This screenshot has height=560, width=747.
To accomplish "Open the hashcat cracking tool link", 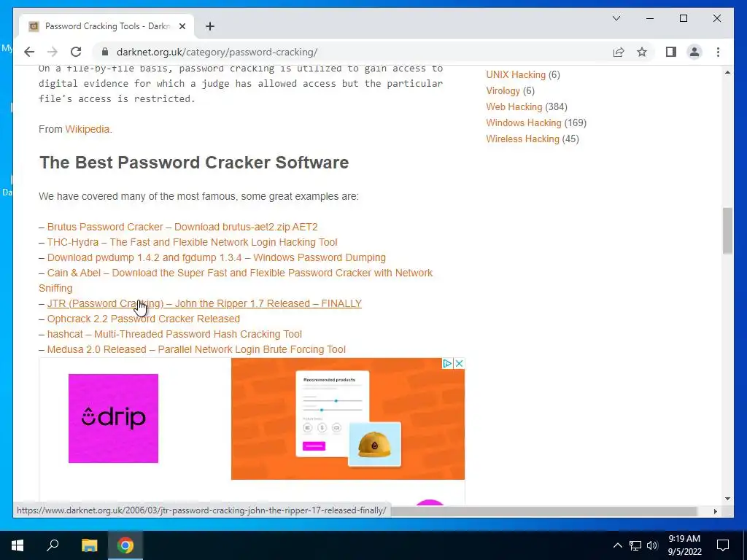I will point(174,334).
